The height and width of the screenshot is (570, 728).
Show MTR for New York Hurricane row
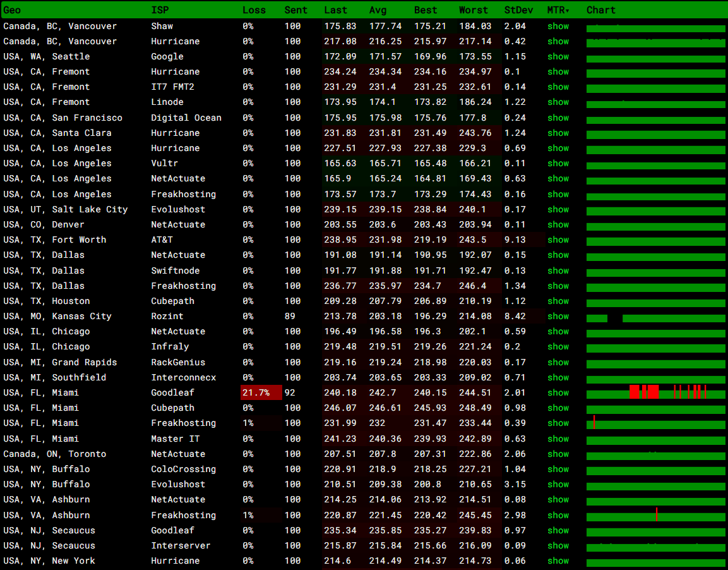point(558,561)
